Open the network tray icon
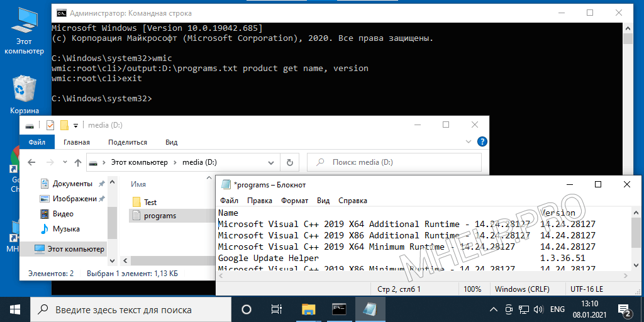 (x=524, y=309)
